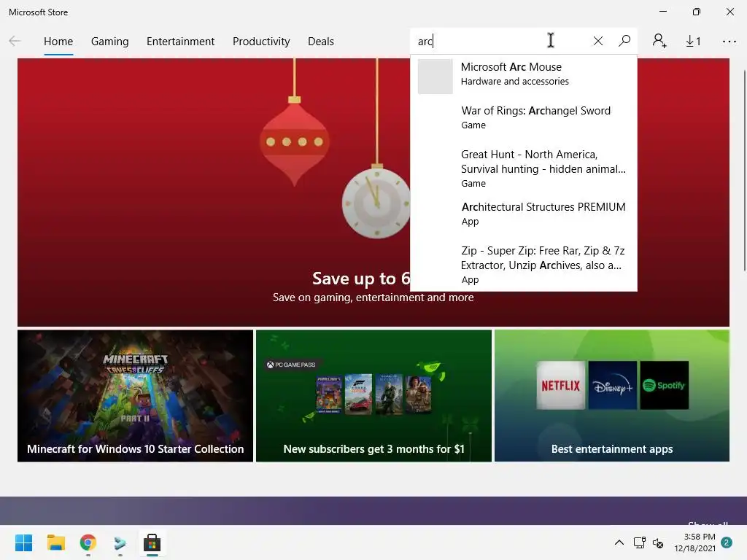Open the Windows Start button

click(x=23, y=542)
